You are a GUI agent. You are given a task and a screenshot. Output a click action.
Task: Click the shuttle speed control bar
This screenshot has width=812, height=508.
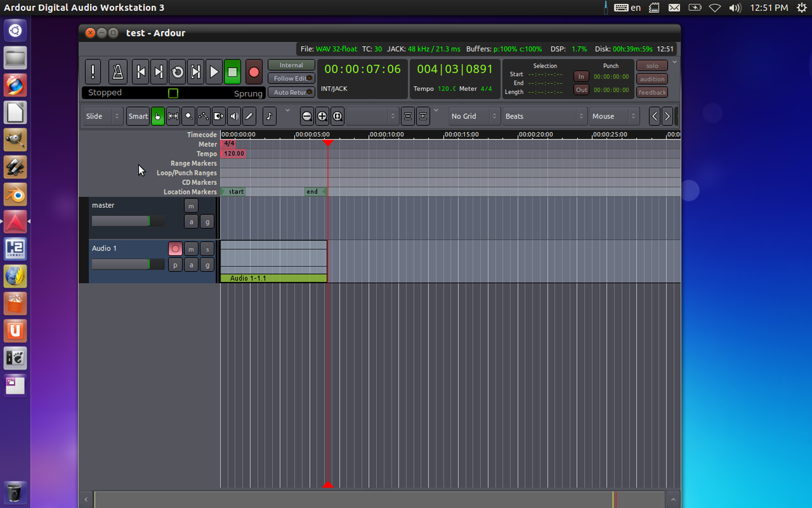coord(173,93)
